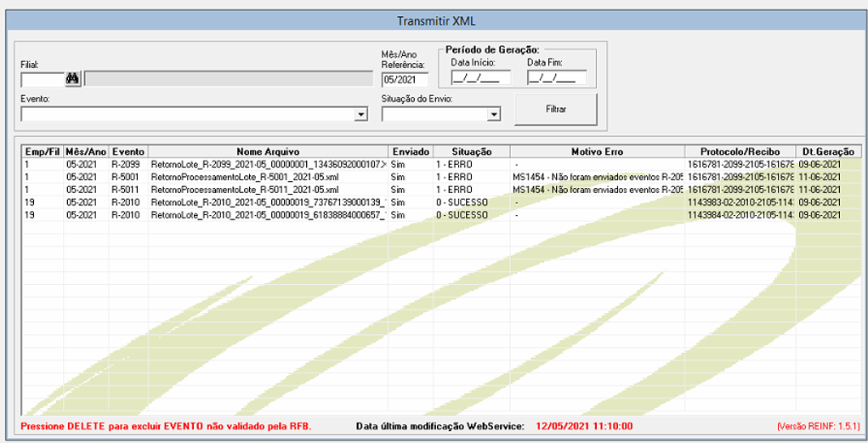The width and height of the screenshot is (868, 443).
Task: Select file RetornoLote_R-2010 ending 61838884000657
Action: click(x=269, y=215)
